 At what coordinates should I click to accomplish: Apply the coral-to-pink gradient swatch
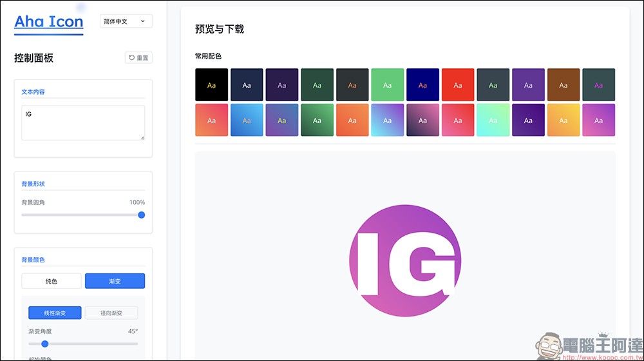click(x=211, y=120)
